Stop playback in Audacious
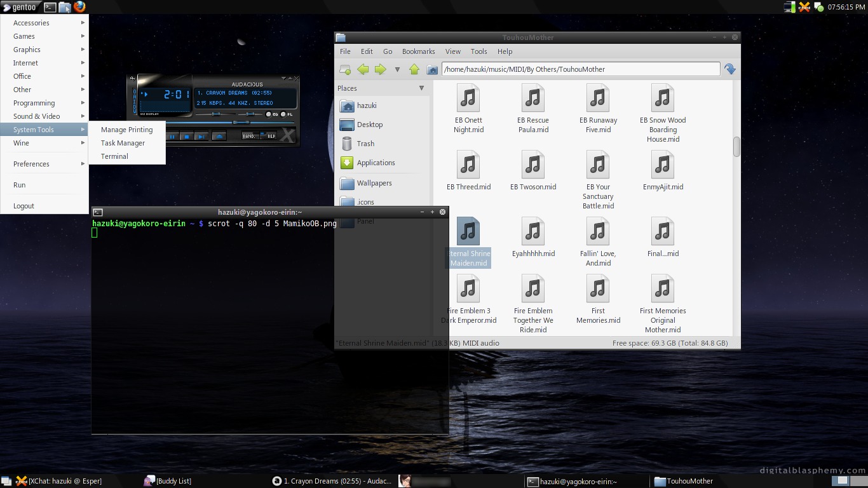 [187, 137]
